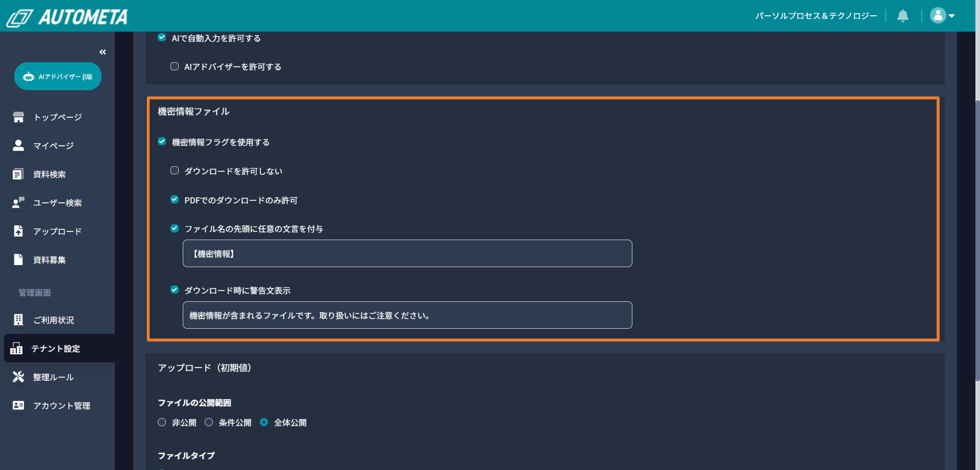Select 条件公開 radio button
This screenshot has width=980, height=470.
click(209, 422)
